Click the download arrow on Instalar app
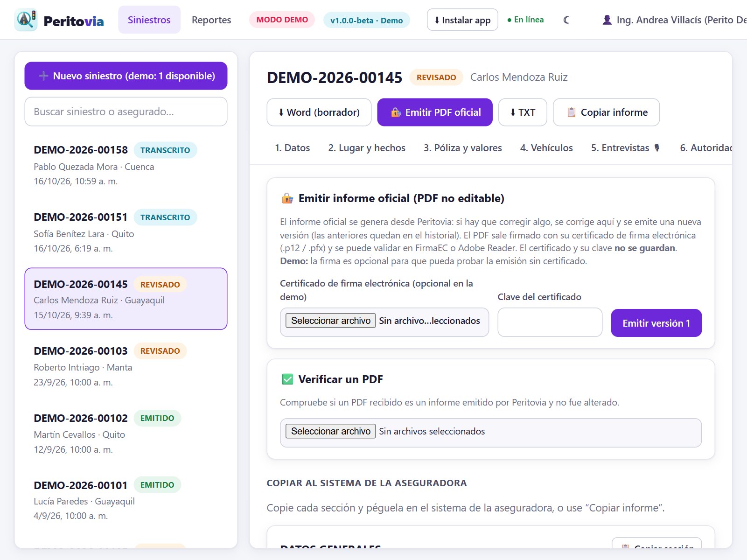Image resolution: width=747 pixels, height=560 pixels. 437,20
